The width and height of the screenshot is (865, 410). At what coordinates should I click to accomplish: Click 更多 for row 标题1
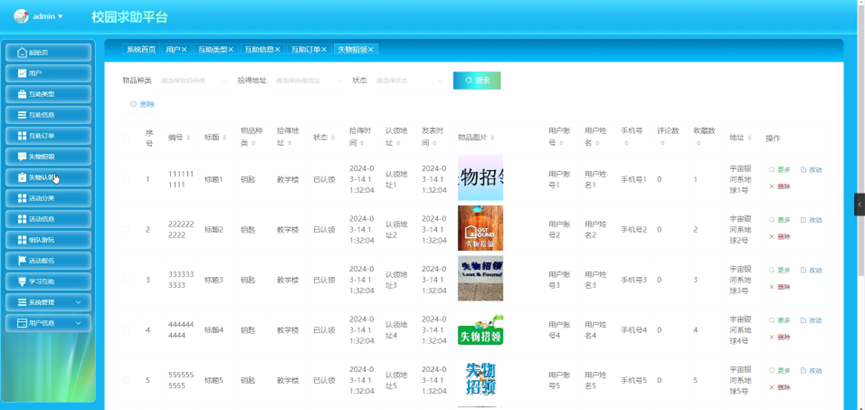pos(779,170)
